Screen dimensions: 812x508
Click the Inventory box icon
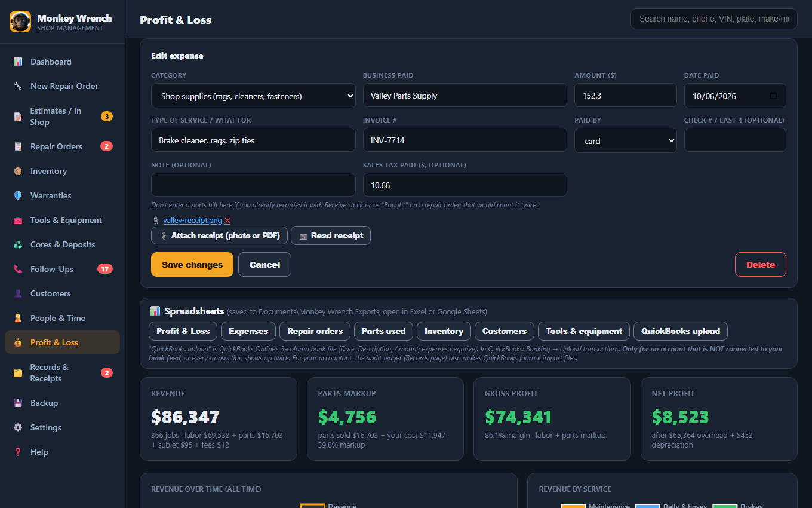pos(18,171)
